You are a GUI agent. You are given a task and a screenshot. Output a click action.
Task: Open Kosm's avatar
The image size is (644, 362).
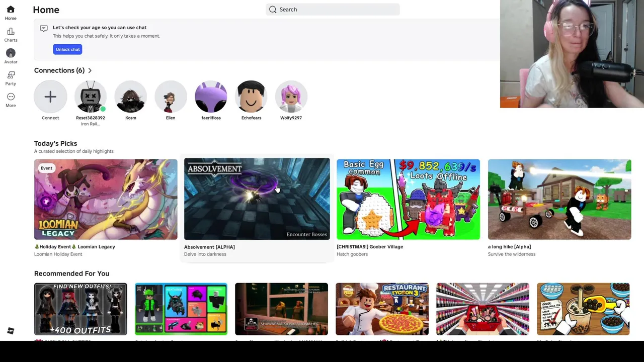pos(131,97)
